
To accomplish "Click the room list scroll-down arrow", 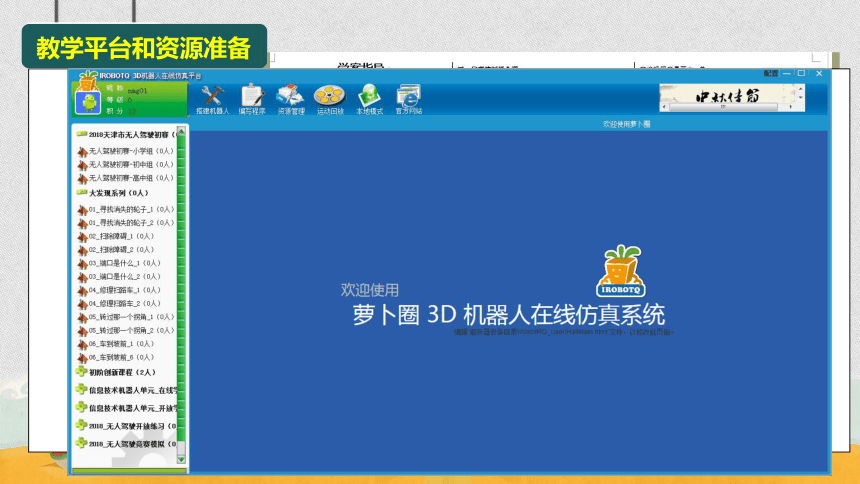I will 181,459.
